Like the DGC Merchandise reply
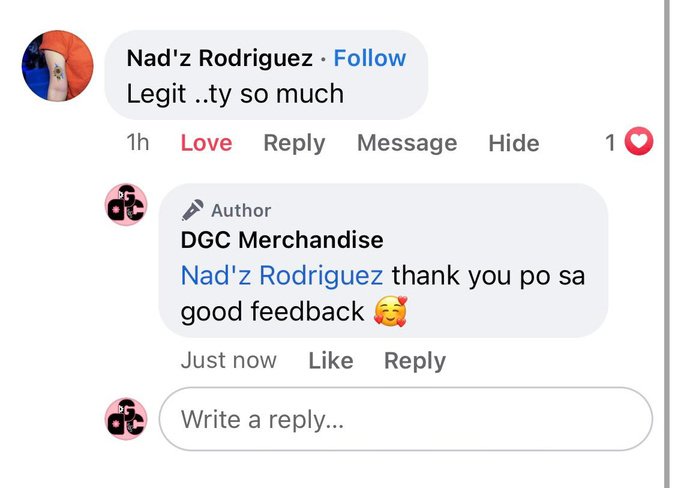The image size is (675, 488). pos(331,361)
